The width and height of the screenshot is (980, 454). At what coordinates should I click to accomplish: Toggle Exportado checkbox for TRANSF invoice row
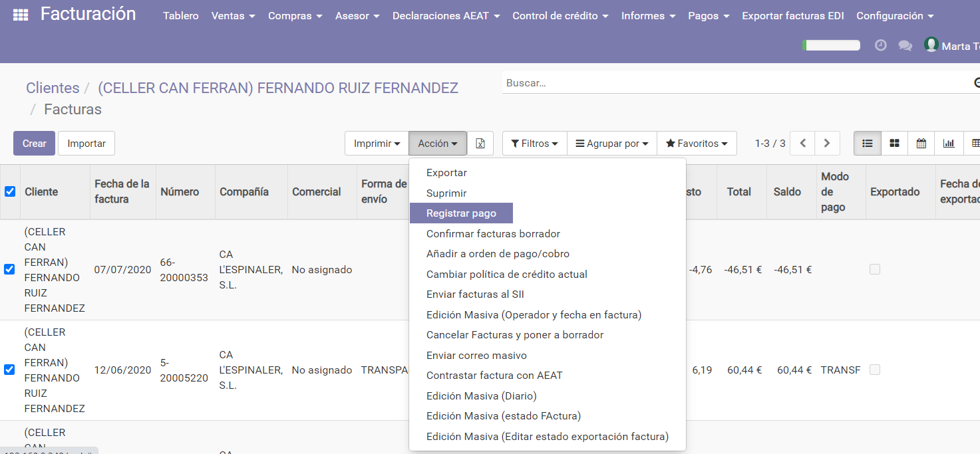click(875, 370)
